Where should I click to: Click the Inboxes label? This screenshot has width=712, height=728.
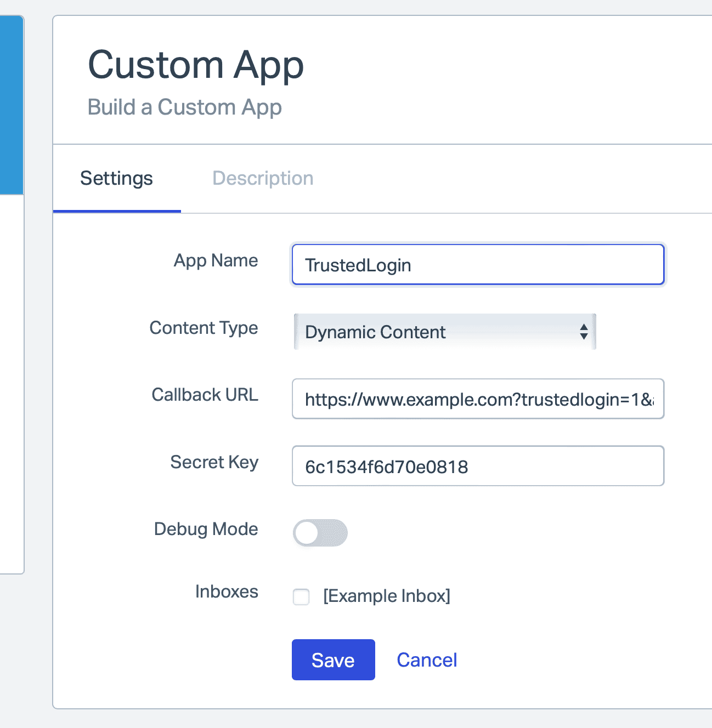click(x=227, y=591)
